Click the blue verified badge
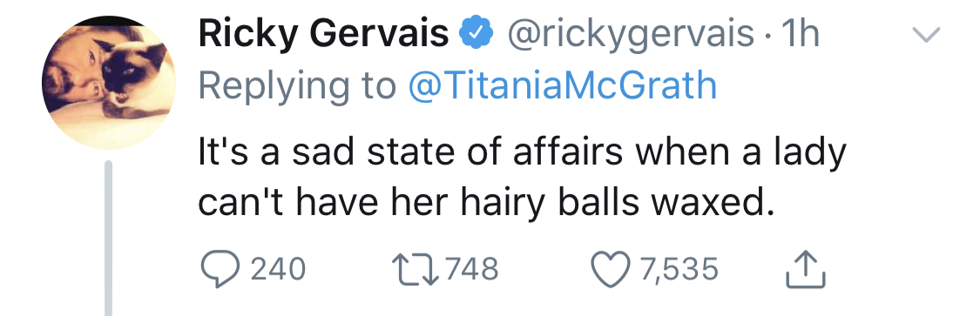980x316 pixels. click(476, 35)
